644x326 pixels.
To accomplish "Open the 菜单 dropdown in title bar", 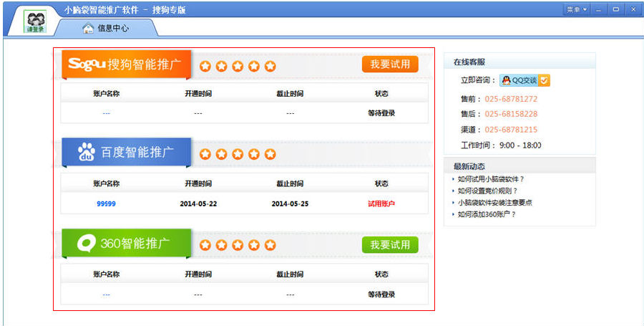I will tap(577, 10).
